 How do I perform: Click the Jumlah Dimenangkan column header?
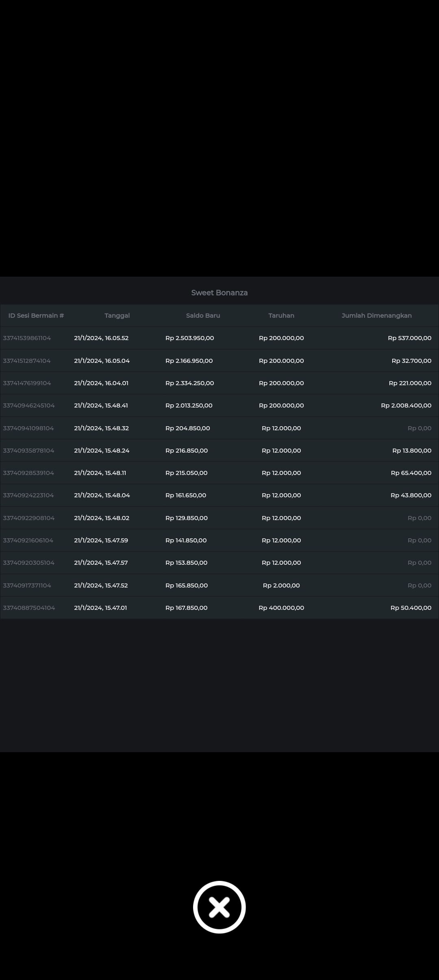click(376, 315)
